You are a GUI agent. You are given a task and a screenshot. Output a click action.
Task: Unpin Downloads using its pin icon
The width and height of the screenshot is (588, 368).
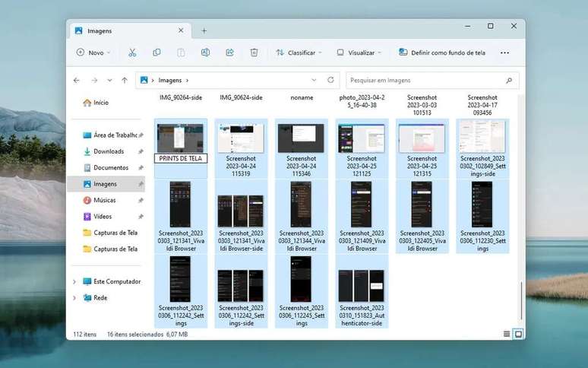point(141,151)
